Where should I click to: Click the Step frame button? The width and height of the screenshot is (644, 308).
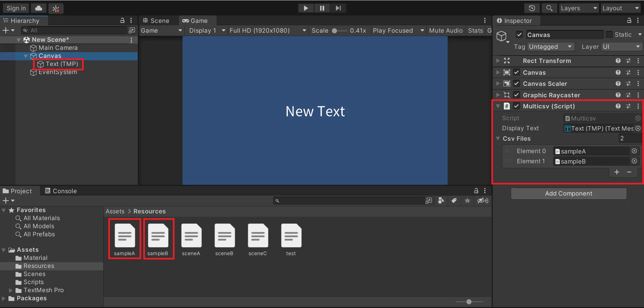[x=338, y=8]
